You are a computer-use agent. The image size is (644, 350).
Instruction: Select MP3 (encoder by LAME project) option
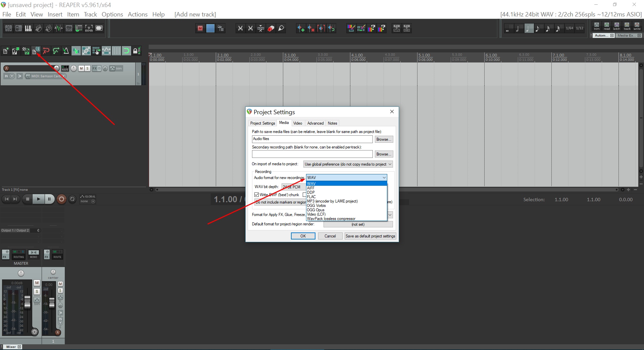click(332, 201)
